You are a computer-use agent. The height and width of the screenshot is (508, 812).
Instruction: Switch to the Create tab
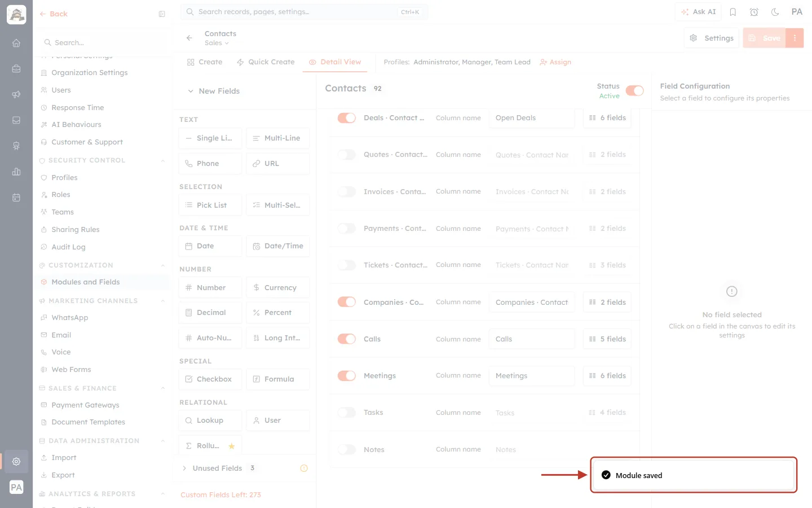205,62
